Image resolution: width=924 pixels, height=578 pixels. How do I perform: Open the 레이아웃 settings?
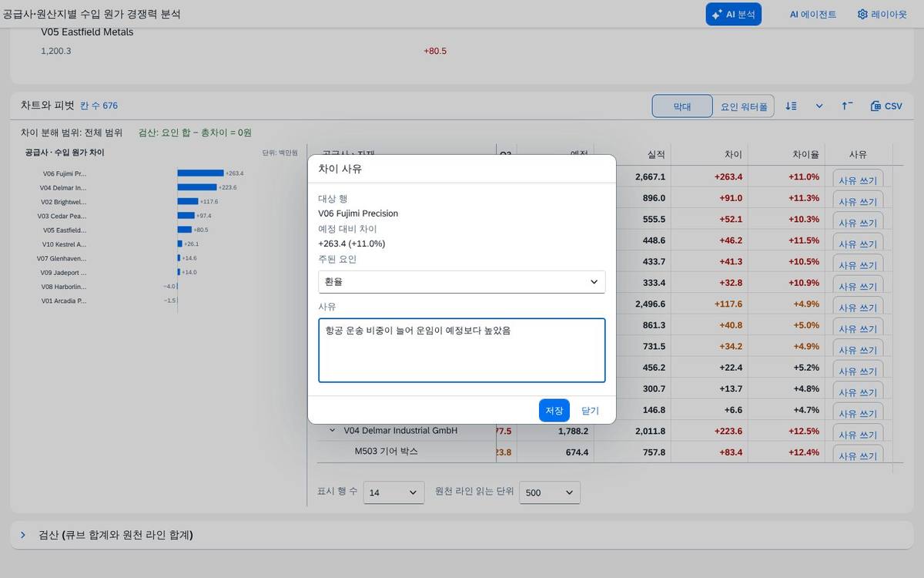coord(882,14)
